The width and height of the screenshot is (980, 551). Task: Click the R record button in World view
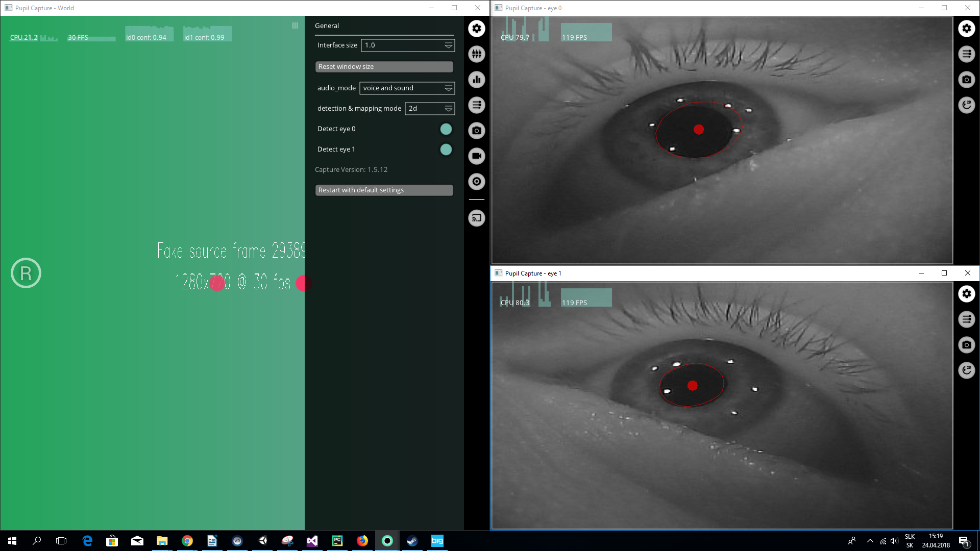pyautogui.click(x=26, y=273)
